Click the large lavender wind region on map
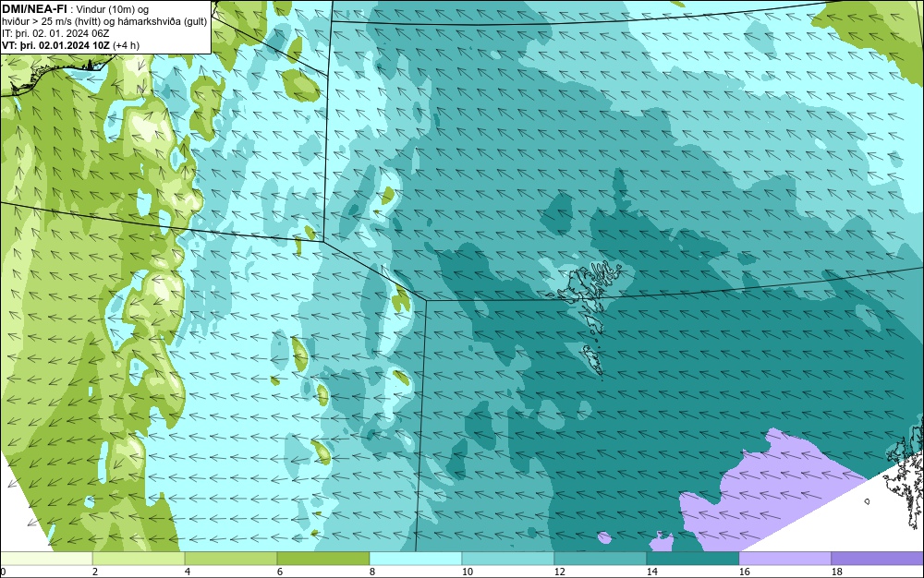Viewport: 924px width, 578px height. coord(772,491)
